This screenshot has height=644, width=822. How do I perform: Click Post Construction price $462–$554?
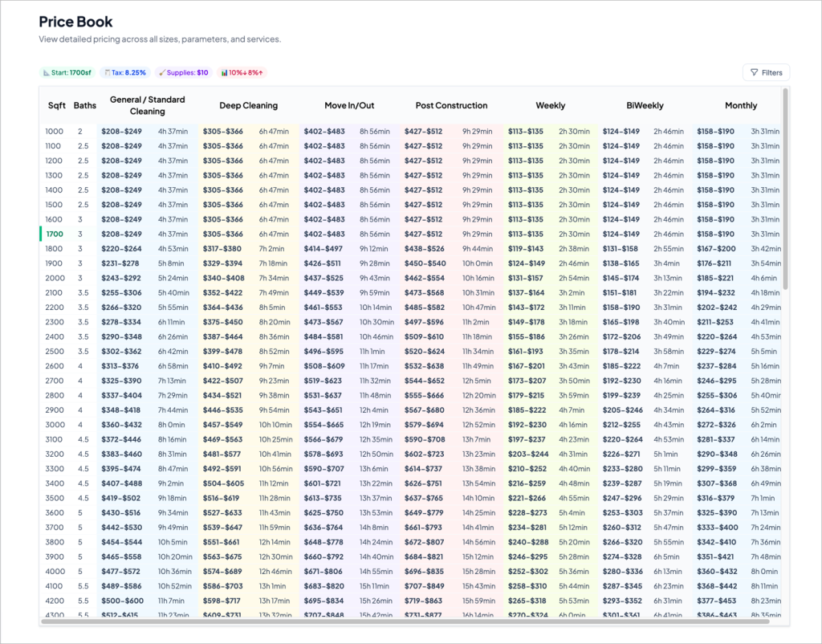(424, 278)
